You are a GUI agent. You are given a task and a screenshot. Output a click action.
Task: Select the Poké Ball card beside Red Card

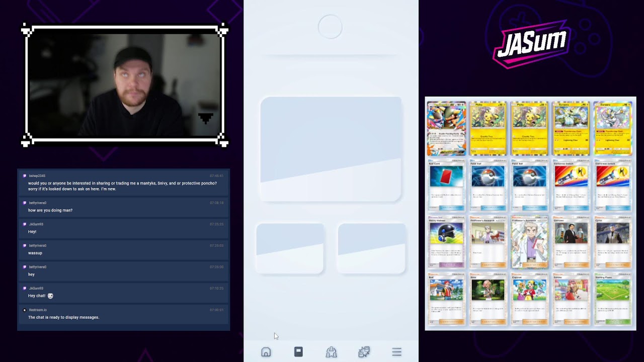(488, 186)
